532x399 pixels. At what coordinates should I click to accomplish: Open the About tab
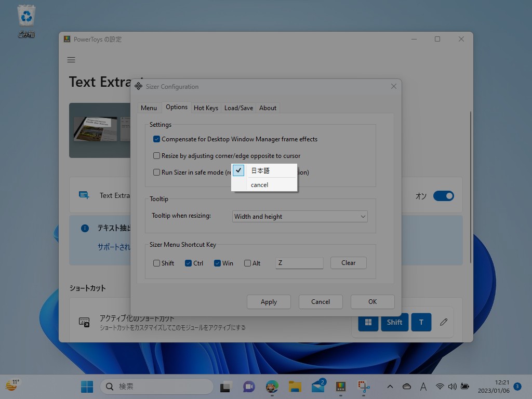tap(268, 108)
